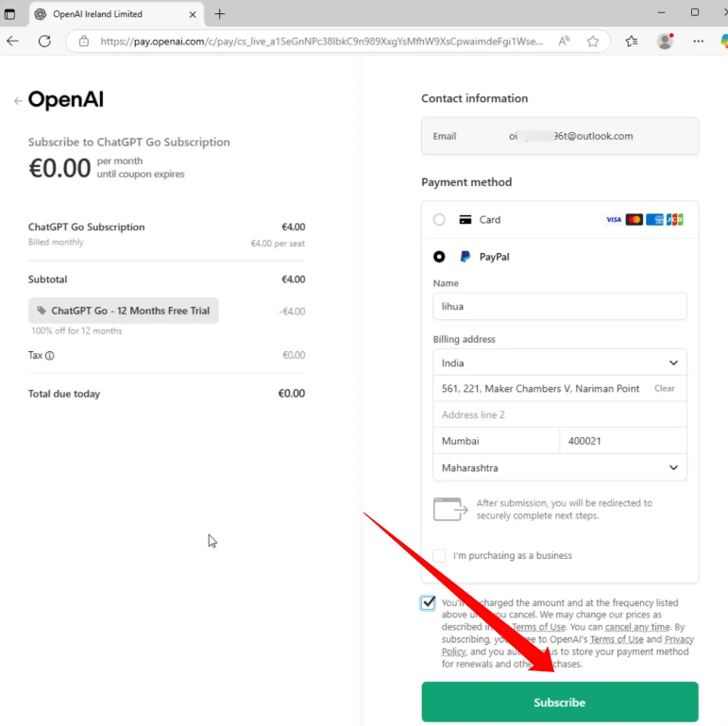Open the browser profile avatar
The height and width of the screenshot is (726, 728).
666,42
